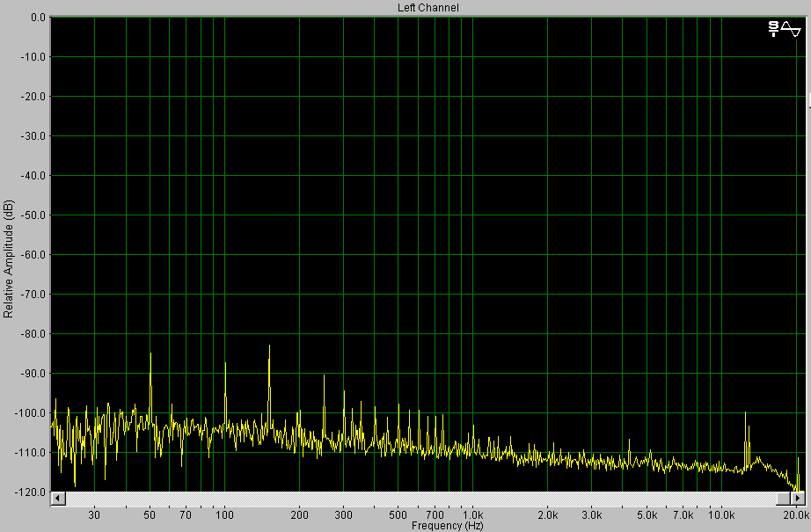The height and width of the screenshot is (532, 811).
Task: Click the '30' frequency tick label
Action: (x=94, y=515)
